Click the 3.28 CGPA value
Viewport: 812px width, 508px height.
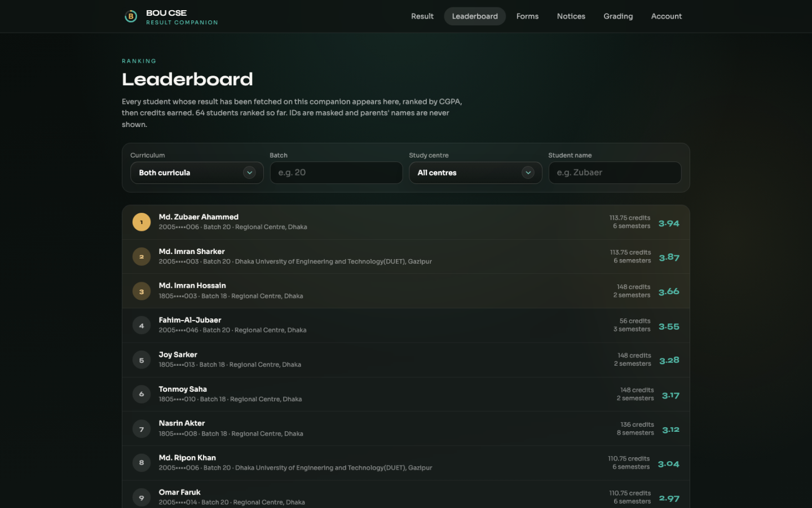(669, 360)
